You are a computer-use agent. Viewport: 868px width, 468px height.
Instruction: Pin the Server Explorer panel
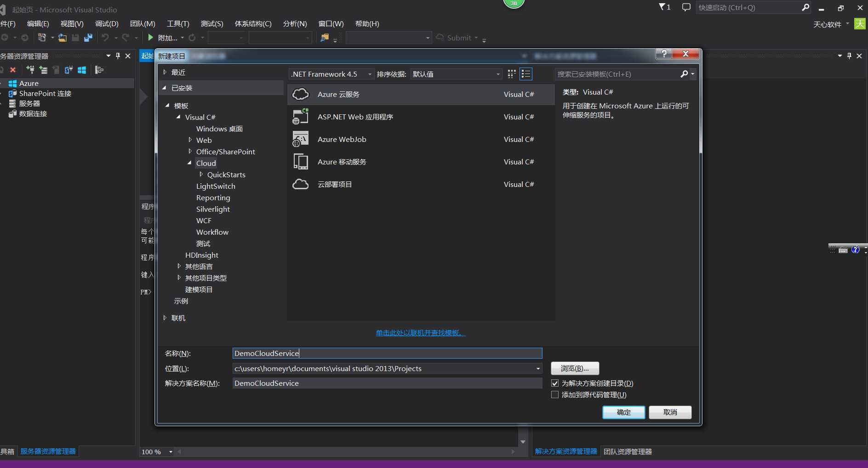pyautogui.click(x=118, y=56)
